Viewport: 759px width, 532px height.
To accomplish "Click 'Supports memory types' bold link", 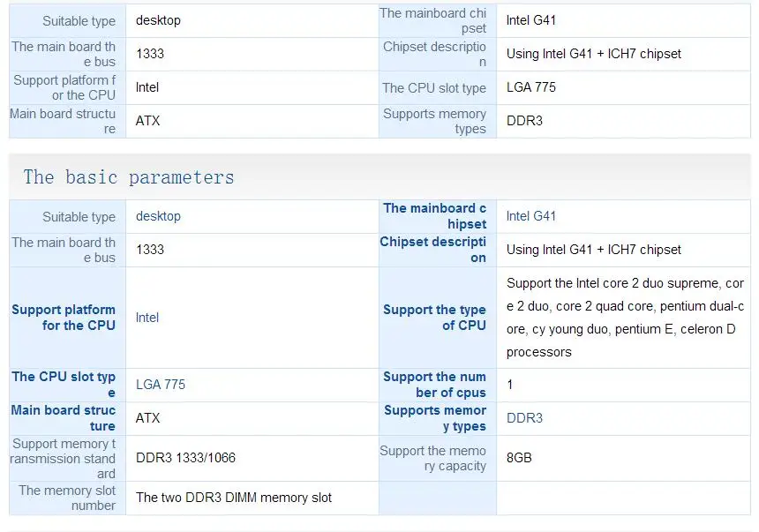I will click(435, 418).
